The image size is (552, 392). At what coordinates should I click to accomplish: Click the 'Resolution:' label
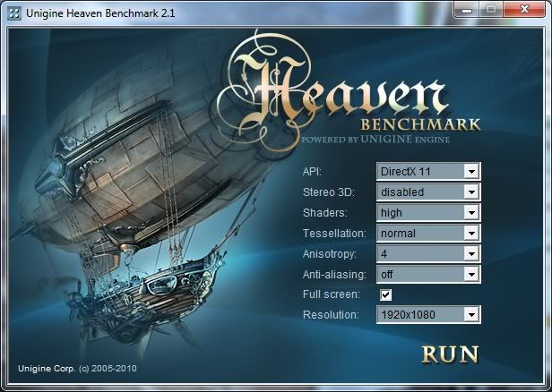(331, 315)
